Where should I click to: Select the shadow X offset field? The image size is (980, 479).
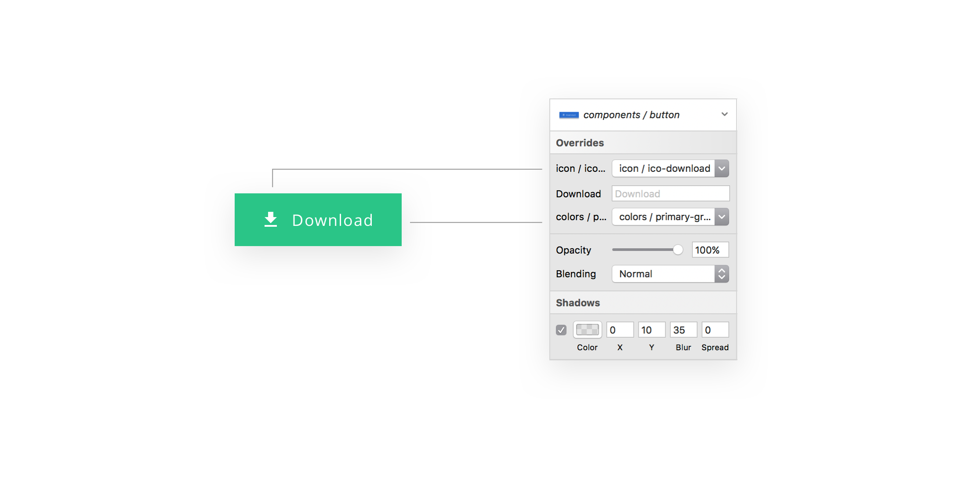click(x=620, y=329)
